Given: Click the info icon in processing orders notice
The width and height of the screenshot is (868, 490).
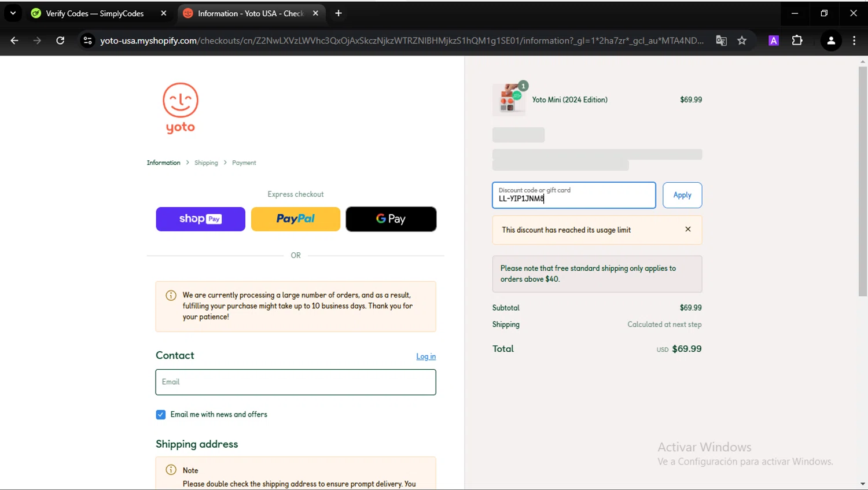Looking at the screenshot, I should point(171,296).
